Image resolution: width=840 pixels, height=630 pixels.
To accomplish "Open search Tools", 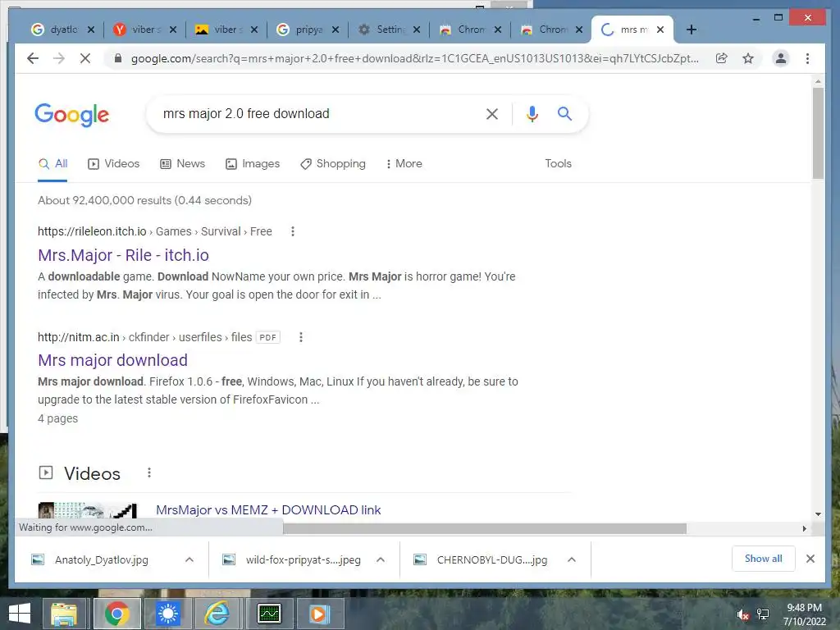I will point(558,163).
